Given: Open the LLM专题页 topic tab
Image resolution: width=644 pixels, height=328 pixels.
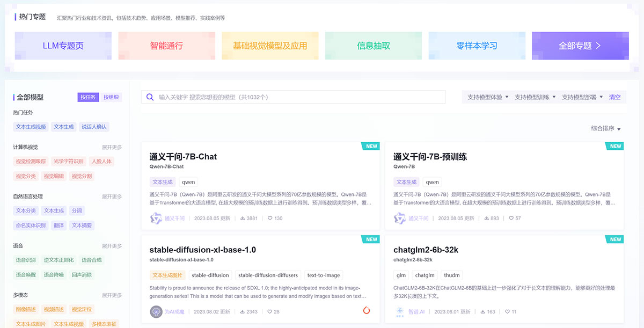Looking at the screenshot, I should (x=63, y=46).
